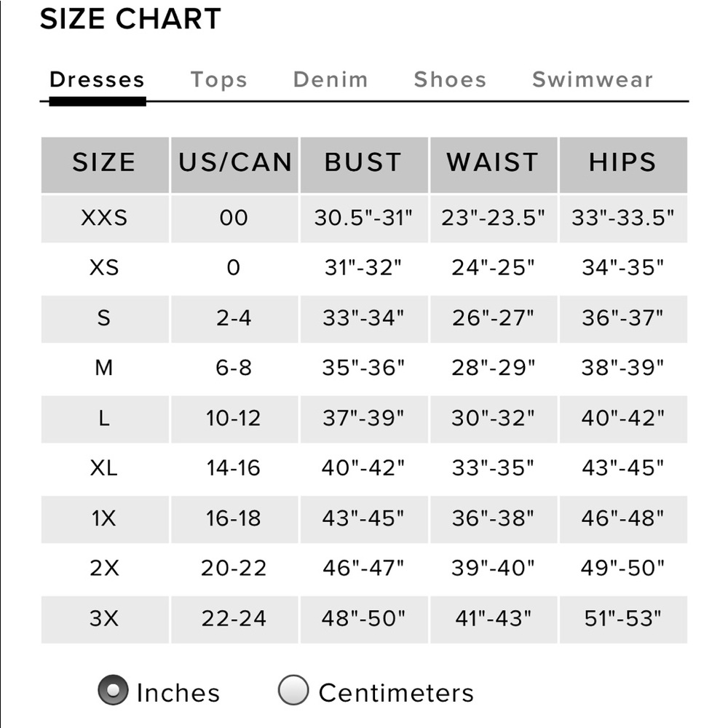
Task: Select the Dresses tab
Action: pos(97,79)
